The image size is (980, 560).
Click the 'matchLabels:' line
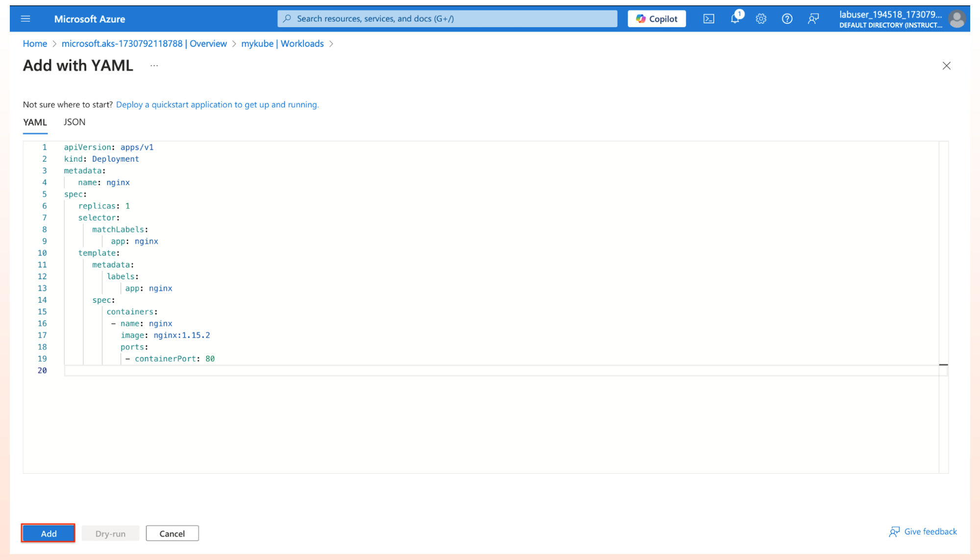[120, 229]
